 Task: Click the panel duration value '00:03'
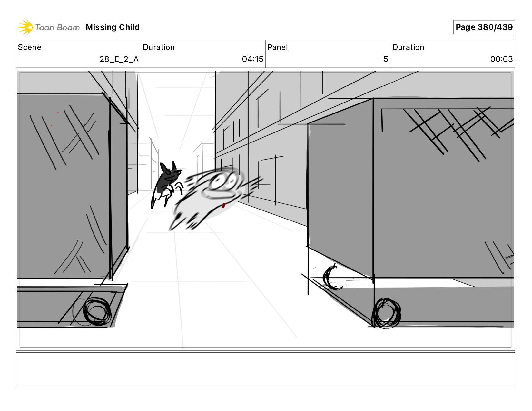click(x=501, y=59)
